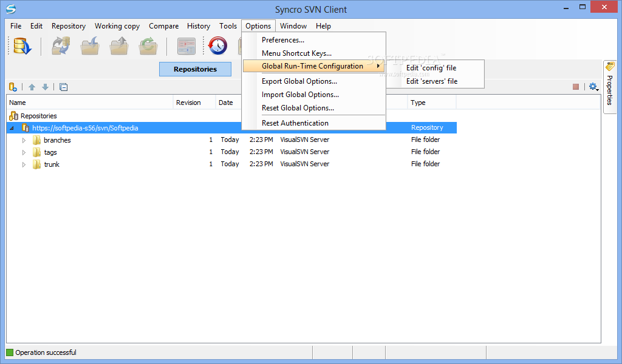The height and width of the screenshot is (364, 622).
Task: Open the History menu
Action: click(199, 25)
